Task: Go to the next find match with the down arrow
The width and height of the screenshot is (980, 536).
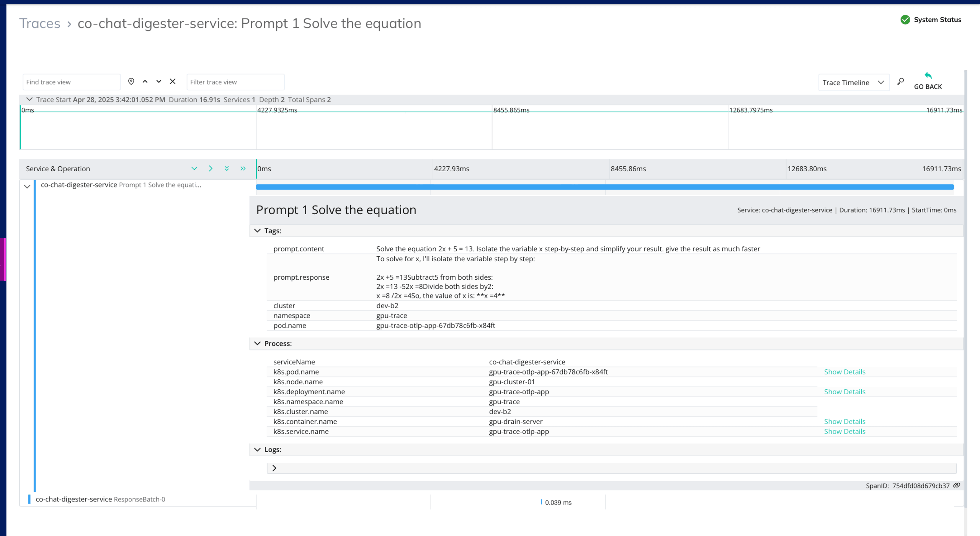Action: [x=159, y=82]
